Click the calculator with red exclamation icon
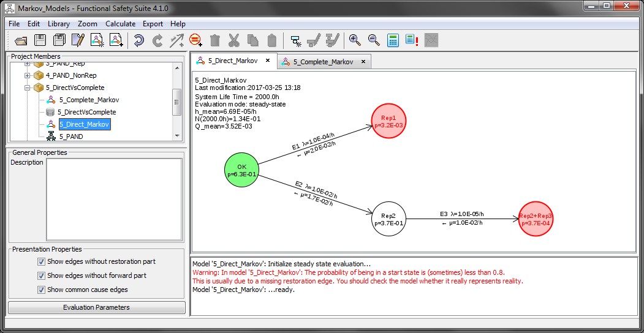 (x=412, y=40)
